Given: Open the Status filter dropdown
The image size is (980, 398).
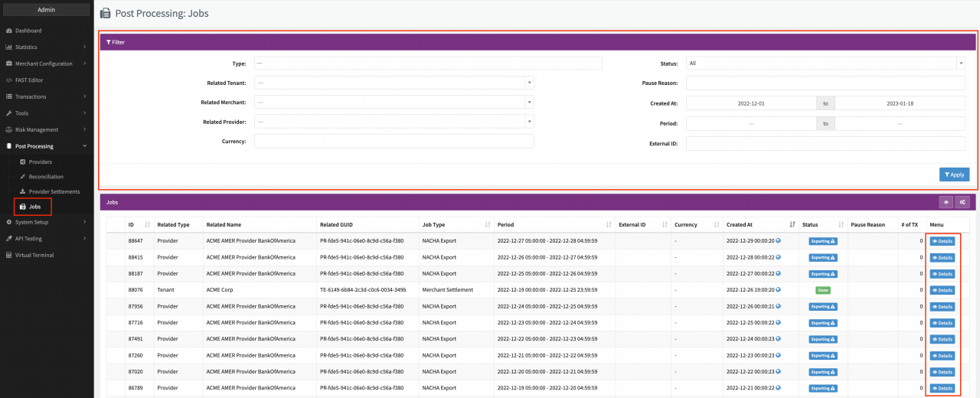Looking at the screenshot, I should click(x=825, y=64).
